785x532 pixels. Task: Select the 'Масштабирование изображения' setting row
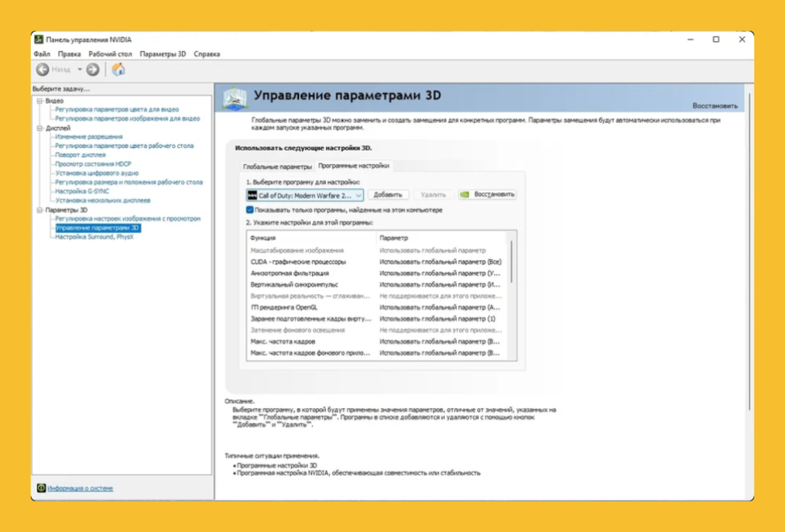tap(377, 251)
